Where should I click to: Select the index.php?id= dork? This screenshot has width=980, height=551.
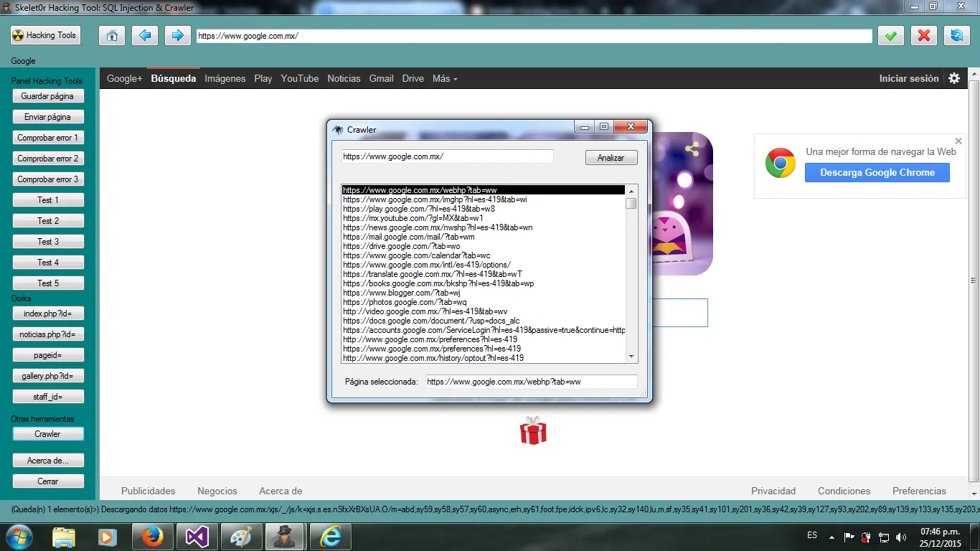point(48,314)
